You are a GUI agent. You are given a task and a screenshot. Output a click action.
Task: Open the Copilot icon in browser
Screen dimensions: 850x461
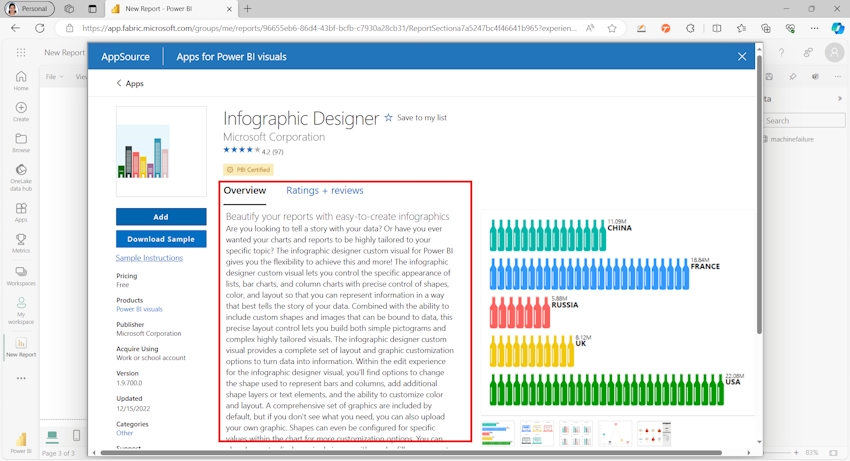click(838, 28)
